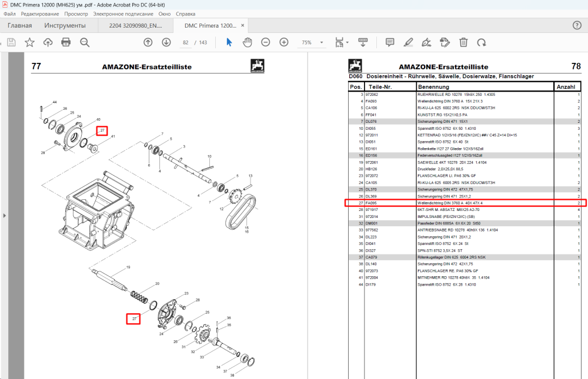Activate the hand pan tool
The image size is (588, 379).
248,42
